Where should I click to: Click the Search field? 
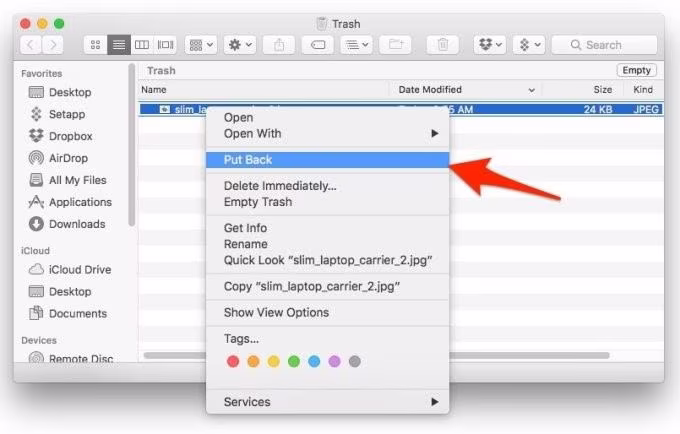click(x=604, y=45)
